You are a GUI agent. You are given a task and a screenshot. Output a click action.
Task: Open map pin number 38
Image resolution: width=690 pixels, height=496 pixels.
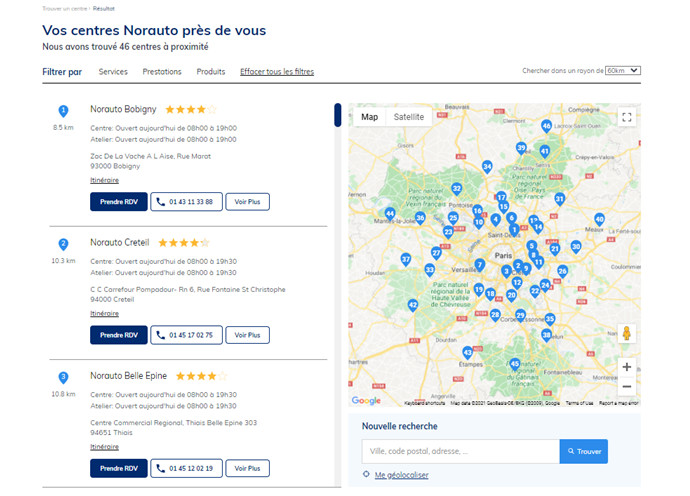point(547,335)
